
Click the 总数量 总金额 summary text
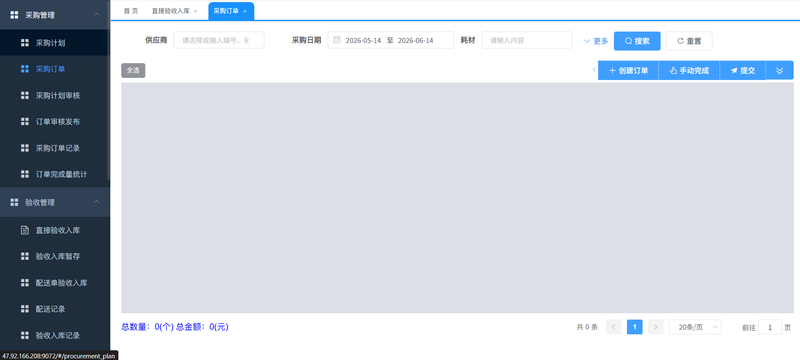coord(175,327)
